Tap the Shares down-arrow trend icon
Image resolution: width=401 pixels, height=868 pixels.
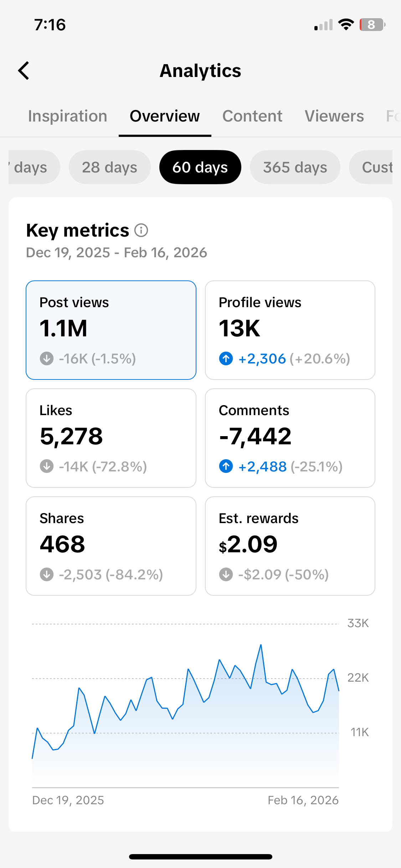pyautogui.click(x=47, y=574)
